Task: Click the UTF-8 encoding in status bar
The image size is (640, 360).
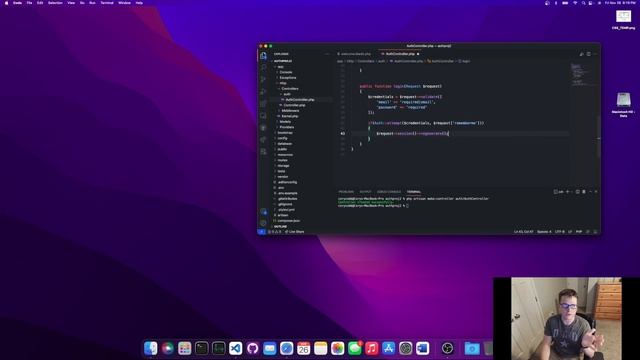Action: [x=560, y=232]
